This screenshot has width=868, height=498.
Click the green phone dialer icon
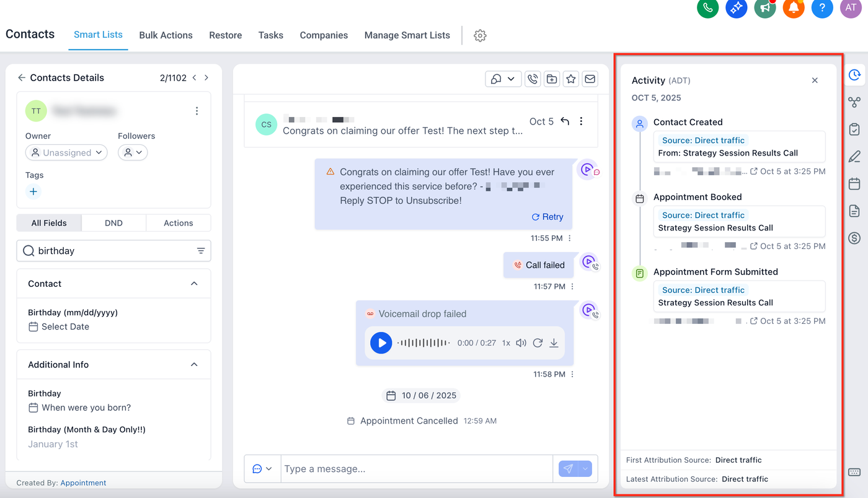[707, 8]
